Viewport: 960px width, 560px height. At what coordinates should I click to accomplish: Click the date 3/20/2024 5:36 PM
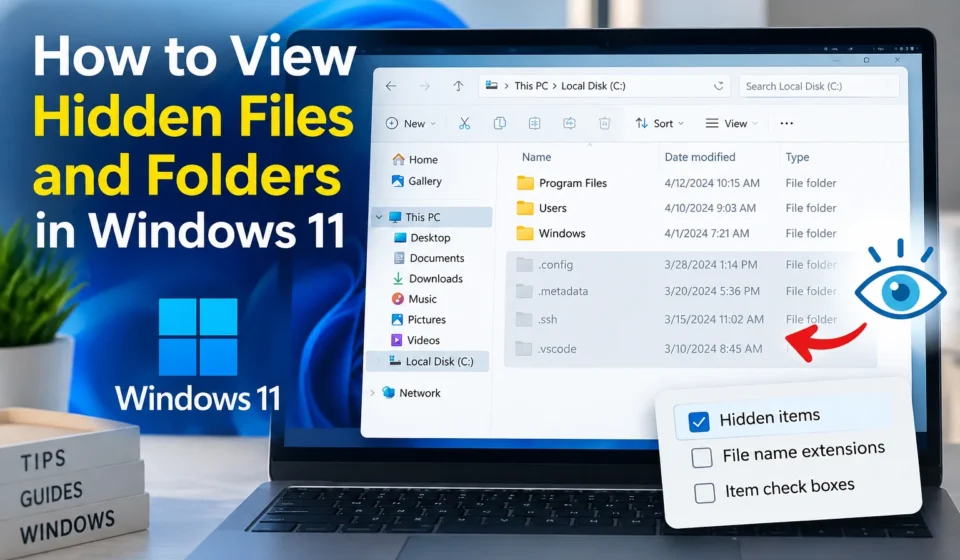pos(712,291)
